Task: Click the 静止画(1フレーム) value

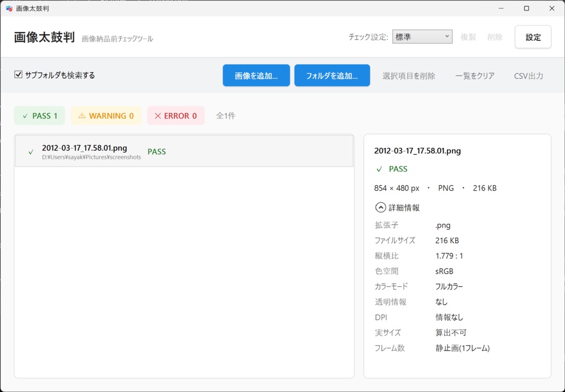Action: [x=463, y=348]
